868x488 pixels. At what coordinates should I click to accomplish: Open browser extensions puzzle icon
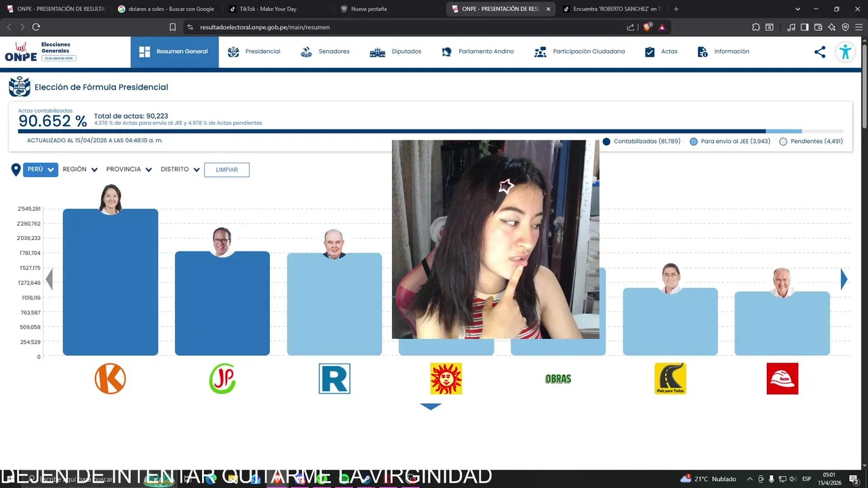(x=755, y=27)
